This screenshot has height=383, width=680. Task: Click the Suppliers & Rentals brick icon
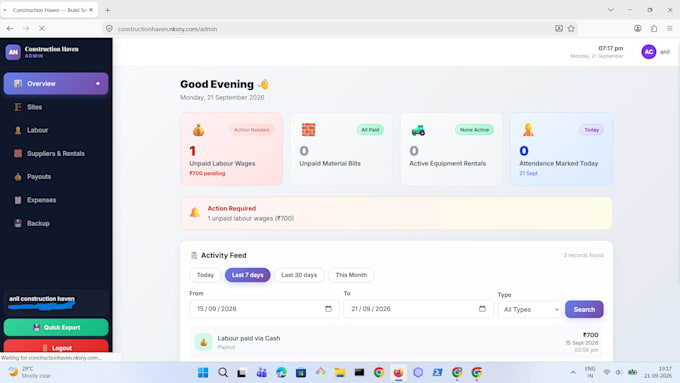(18, 154)
